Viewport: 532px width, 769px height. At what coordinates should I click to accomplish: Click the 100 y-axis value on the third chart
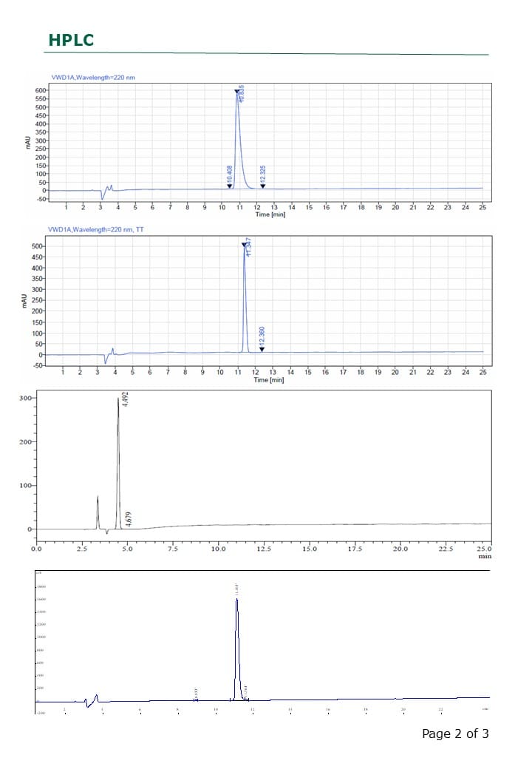pyautogui.click(x=25, y=485)
